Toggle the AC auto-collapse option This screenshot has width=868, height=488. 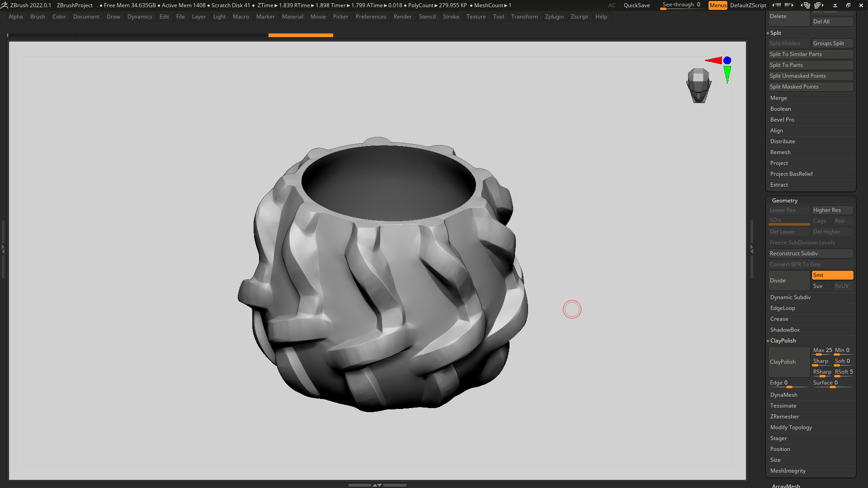(x=612, y=5)
